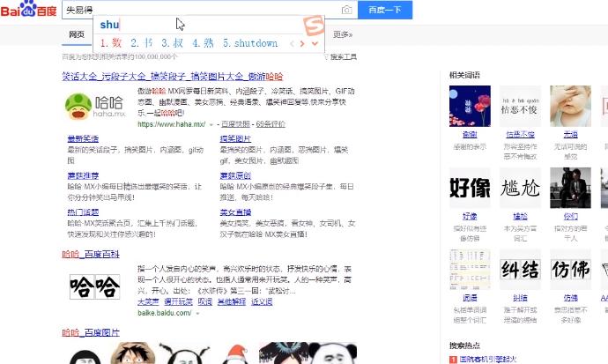This screenshot has height=364, width=608.
Task: Open 哈哈_百度百科 result
Action: (x=91, y=255)
